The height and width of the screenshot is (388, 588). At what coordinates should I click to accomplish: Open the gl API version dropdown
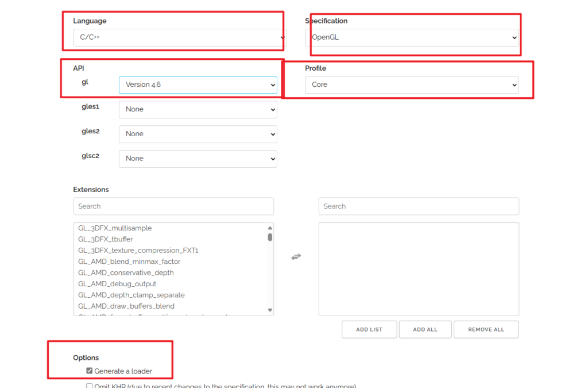198,84
